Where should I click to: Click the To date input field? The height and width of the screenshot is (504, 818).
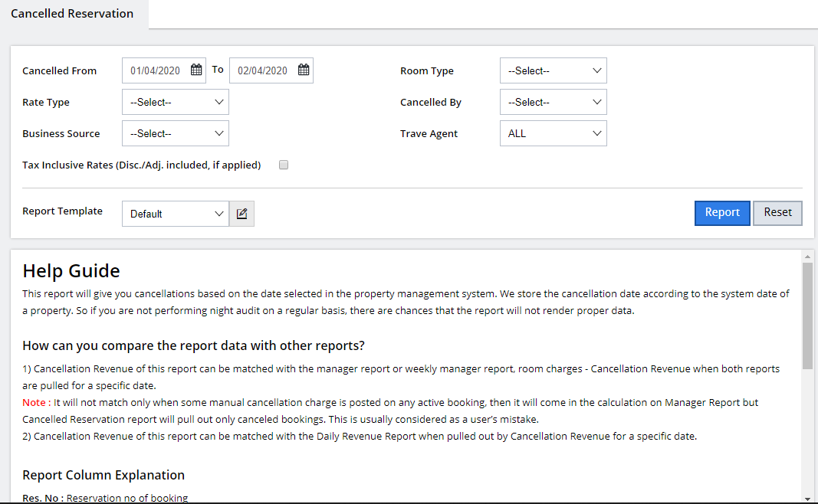tap(263, 70)
